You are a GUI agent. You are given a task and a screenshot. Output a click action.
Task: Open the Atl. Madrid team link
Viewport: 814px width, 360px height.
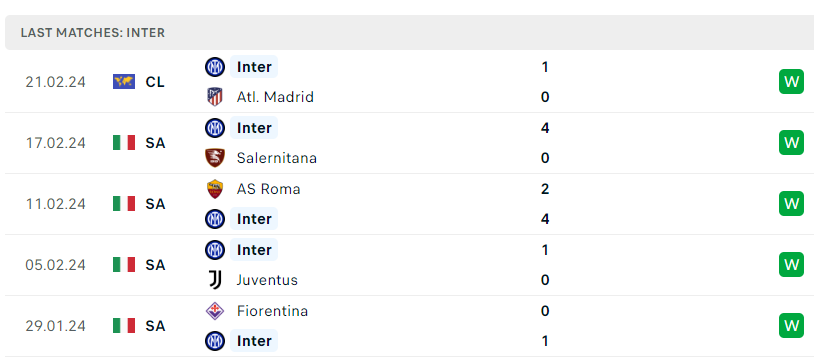point(275,97)
